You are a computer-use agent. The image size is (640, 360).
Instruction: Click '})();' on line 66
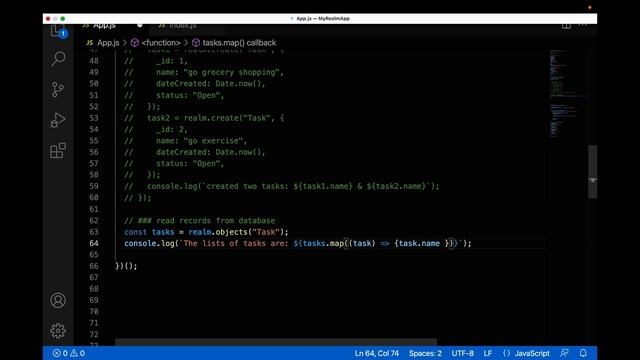[x=126, y=266]
